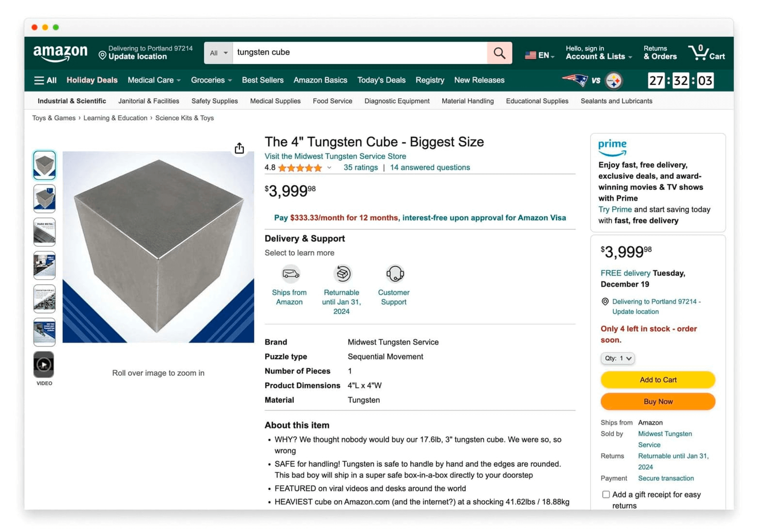This screenshot has height=532, width=775.
Task: Open the All search category dropdown
Action: [x=218, y=53]
